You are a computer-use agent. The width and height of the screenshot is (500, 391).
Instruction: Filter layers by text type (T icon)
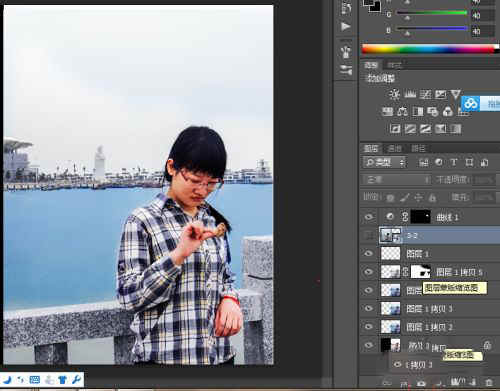[x=454, y=162]
